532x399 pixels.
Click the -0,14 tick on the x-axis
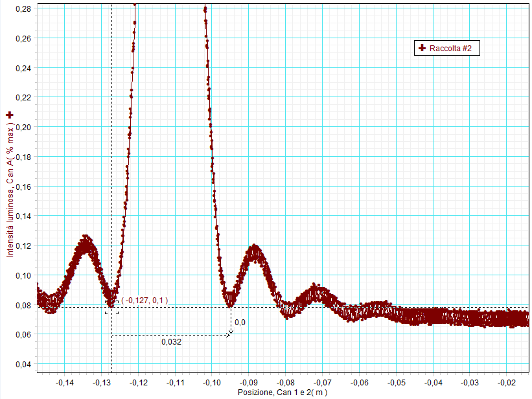[x=64, y=383]
